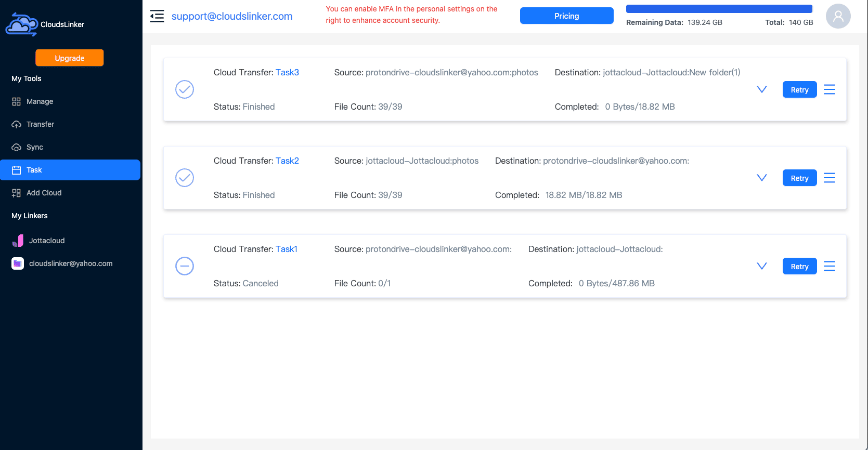
Task: Expand Task3 details with the chevron
Action: (x=762, y=89)
